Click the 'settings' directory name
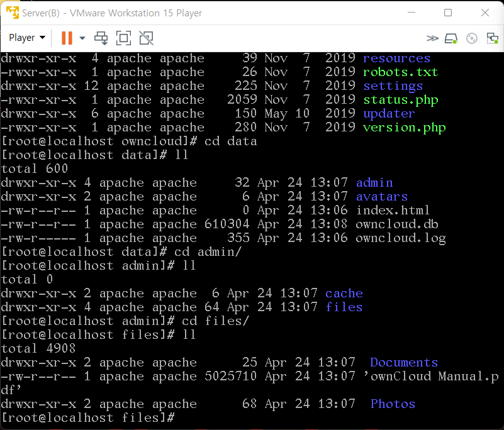Screen dimensions: 504x430 click(x=393, y=86)
